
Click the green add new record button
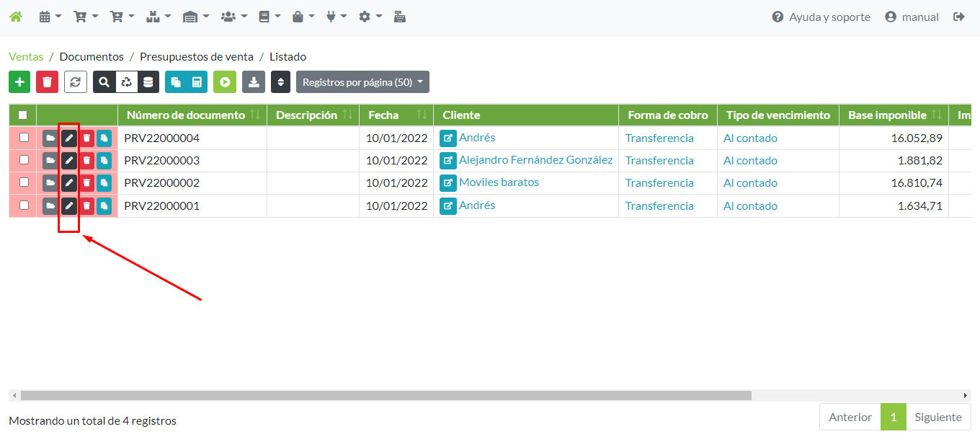coord(19,82)
